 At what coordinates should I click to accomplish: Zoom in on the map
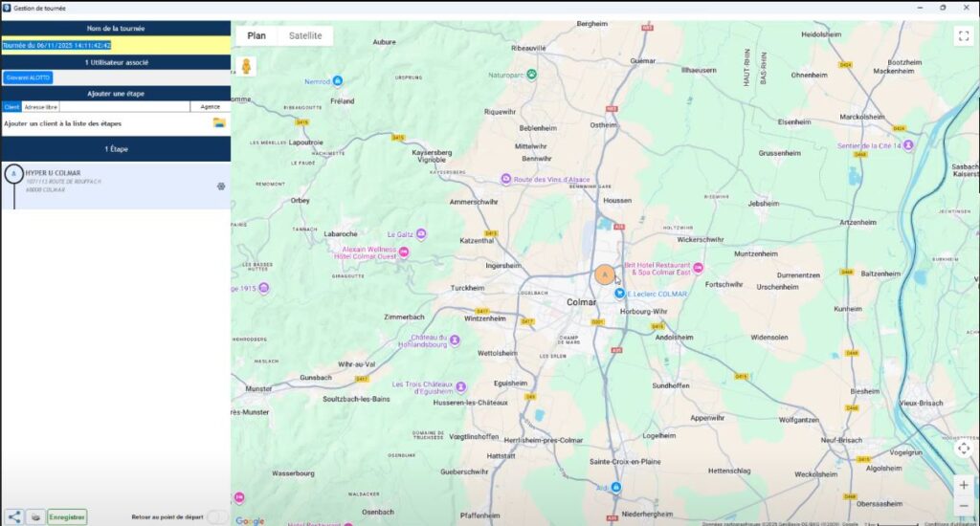point(963,485)
